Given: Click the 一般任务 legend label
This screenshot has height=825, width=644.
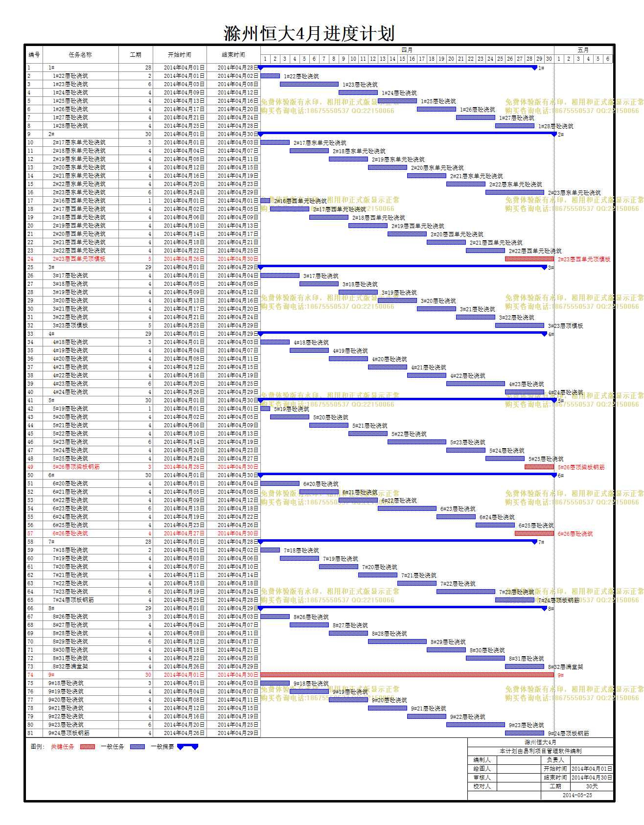Looking at the screenshot, I should point(113,747).
